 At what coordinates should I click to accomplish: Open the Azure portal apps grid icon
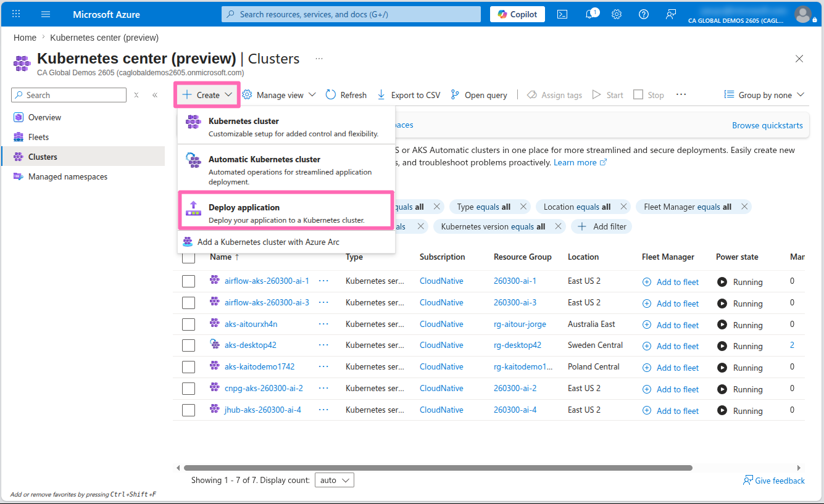click(x=16, y=14)
